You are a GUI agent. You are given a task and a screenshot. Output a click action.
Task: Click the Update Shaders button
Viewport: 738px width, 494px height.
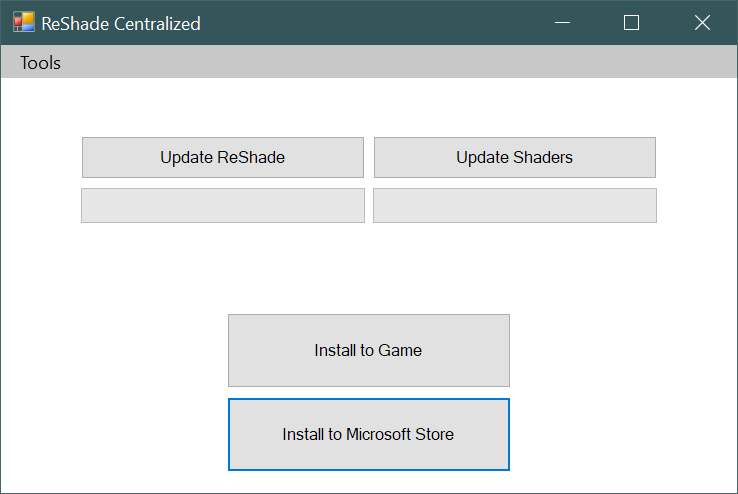(514, 158)
